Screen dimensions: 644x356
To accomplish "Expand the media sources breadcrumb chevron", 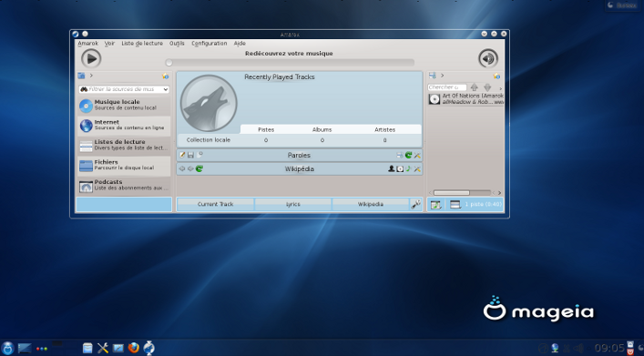I will pos(91,76).
